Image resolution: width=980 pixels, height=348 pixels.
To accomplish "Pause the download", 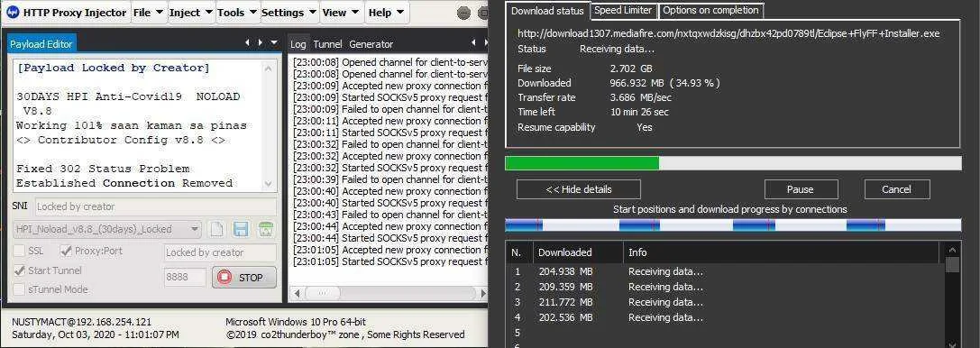I will [801, 189].
